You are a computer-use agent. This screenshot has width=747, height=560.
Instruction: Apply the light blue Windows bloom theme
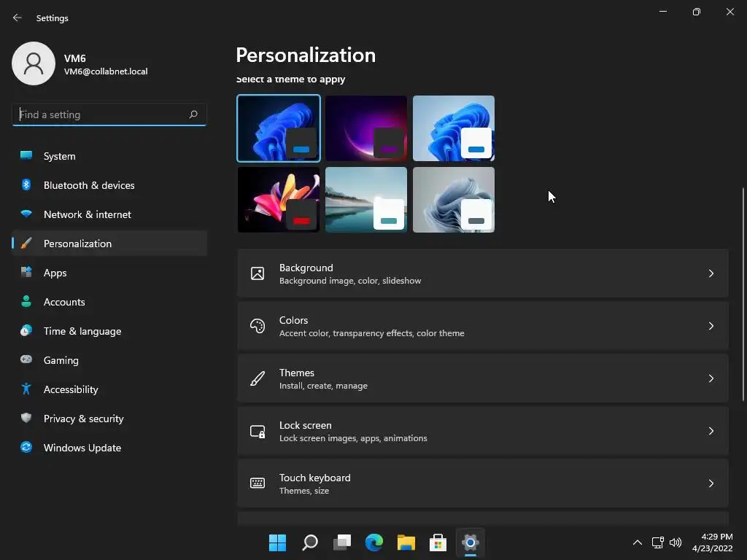(454, 128)
